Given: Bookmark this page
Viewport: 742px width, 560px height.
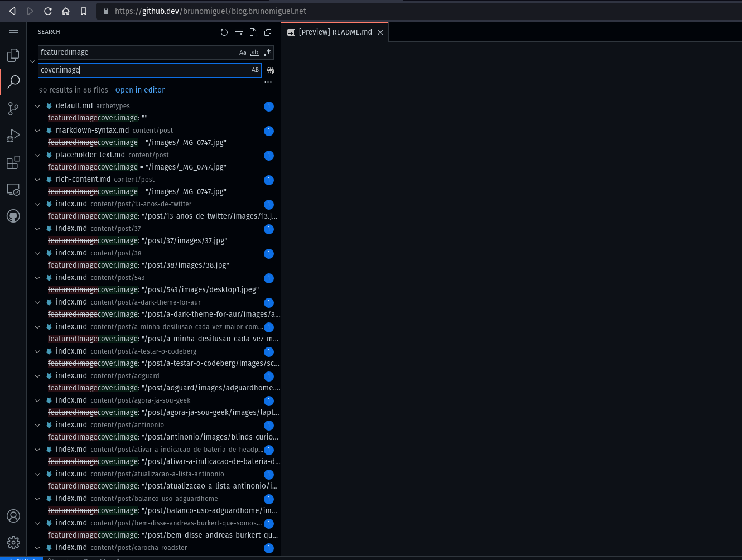Looking at the screenshot, I should (x=84, y=11).
